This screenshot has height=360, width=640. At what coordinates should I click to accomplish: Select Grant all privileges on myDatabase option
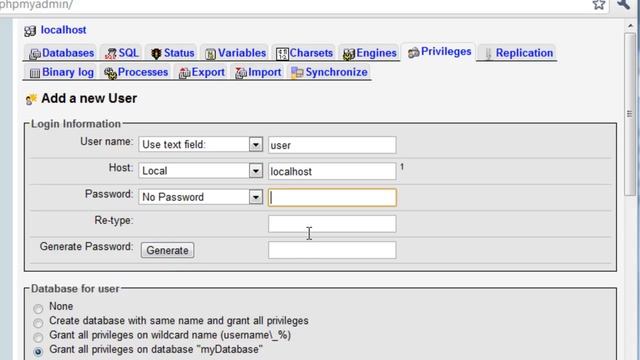[38, 351]
